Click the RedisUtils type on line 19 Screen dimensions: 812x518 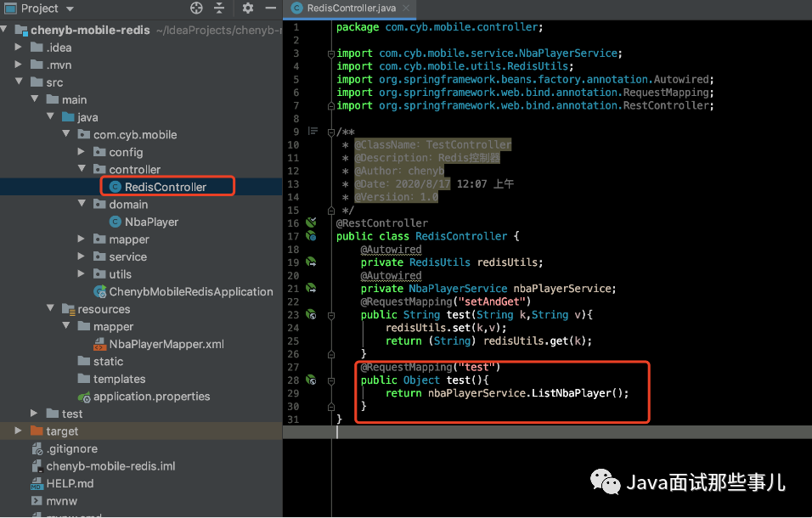pos(440,262)
